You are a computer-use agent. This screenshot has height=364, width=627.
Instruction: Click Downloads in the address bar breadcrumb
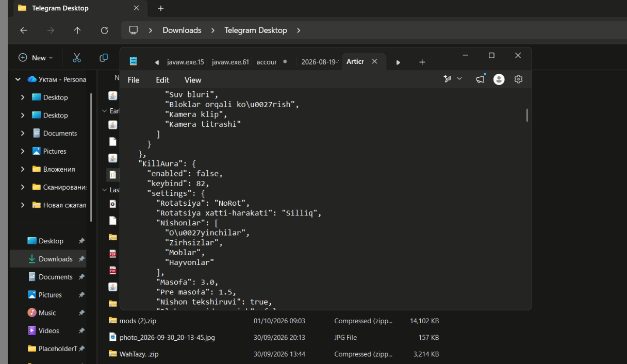(x=182, y=30)
